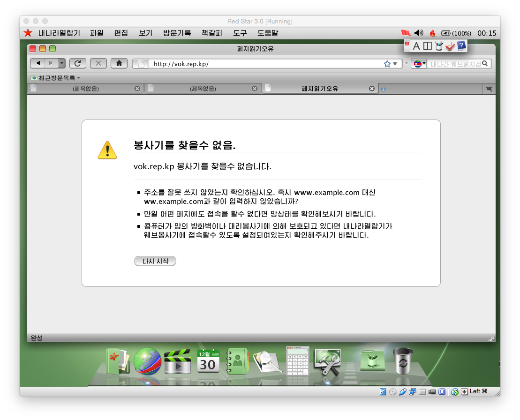Open a new tab with plus button
Image resolution: width=520 pixels, height=420 pixels.
(x=384, y=89)
